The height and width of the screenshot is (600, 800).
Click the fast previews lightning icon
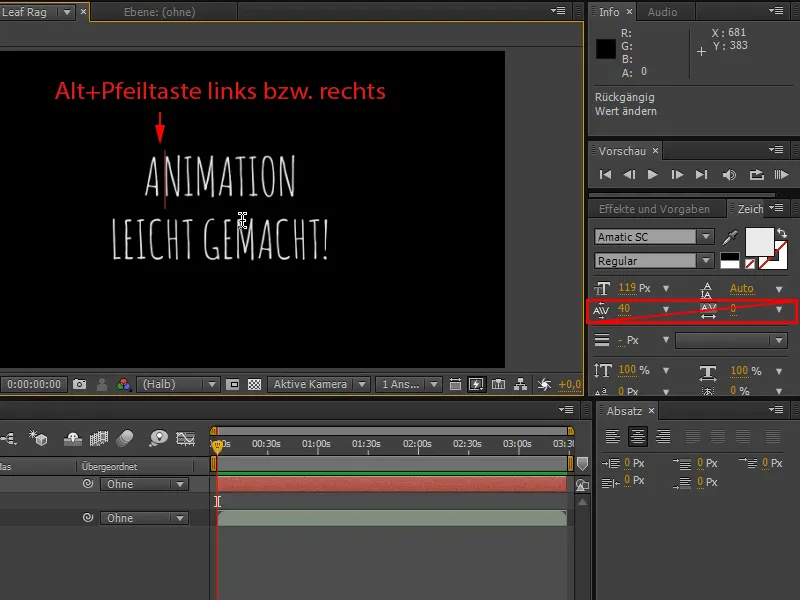click(x=476, y=384)
